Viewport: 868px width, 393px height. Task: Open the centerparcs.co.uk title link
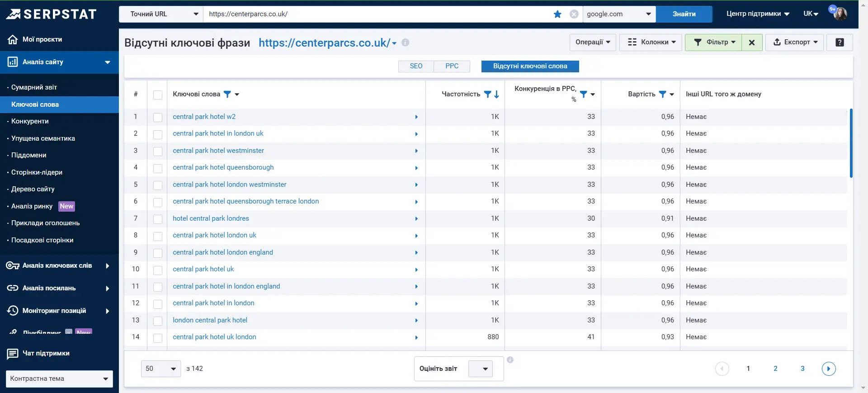324,43
